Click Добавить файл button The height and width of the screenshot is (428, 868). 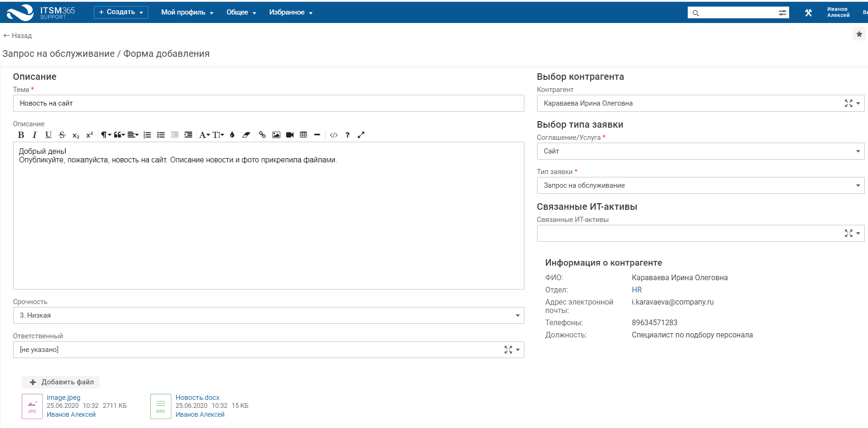click(61, 382)
